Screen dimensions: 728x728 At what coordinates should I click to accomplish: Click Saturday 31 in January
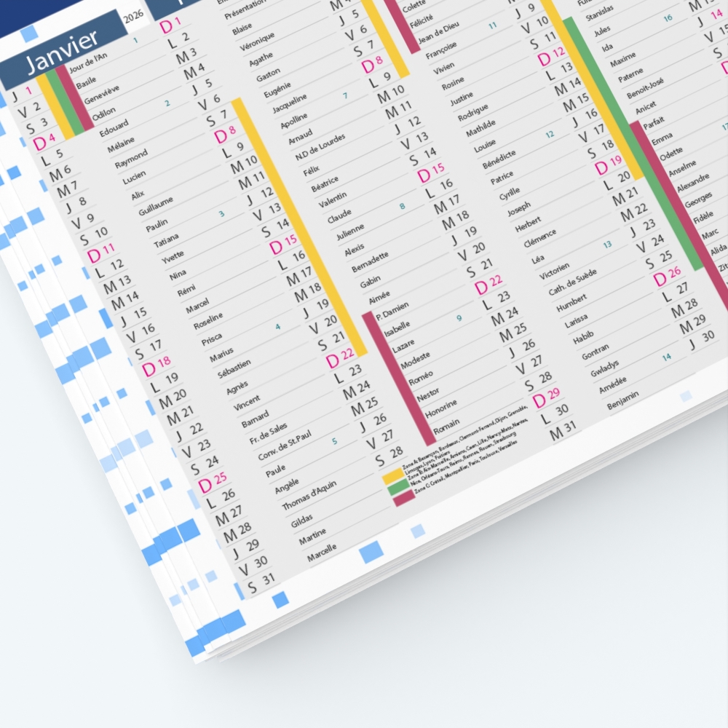point(261,584)
